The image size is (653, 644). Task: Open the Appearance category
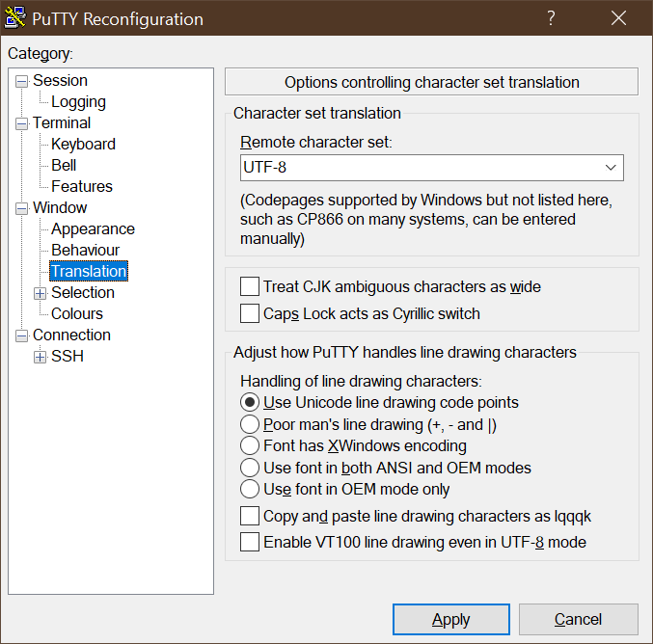point(93,229)
